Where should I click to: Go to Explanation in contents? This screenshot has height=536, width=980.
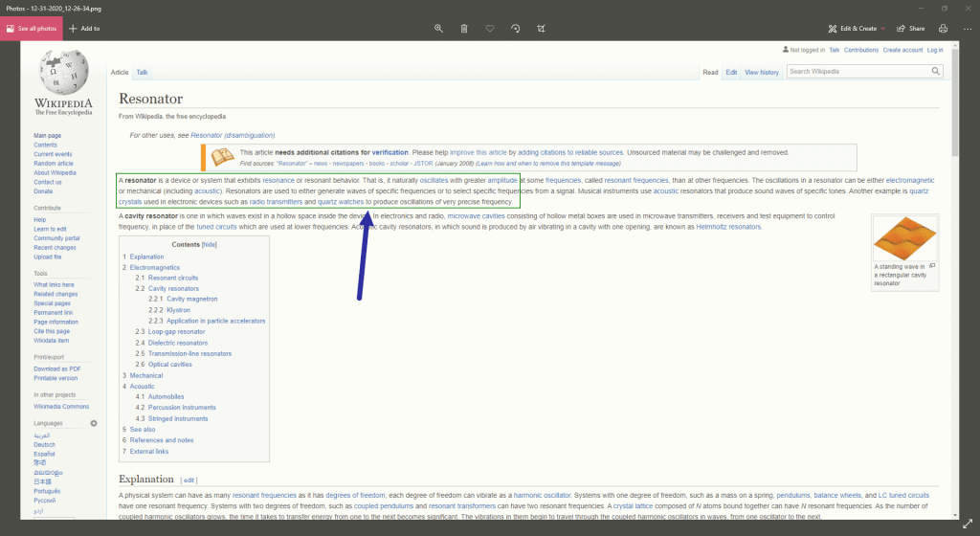point(146,257)
